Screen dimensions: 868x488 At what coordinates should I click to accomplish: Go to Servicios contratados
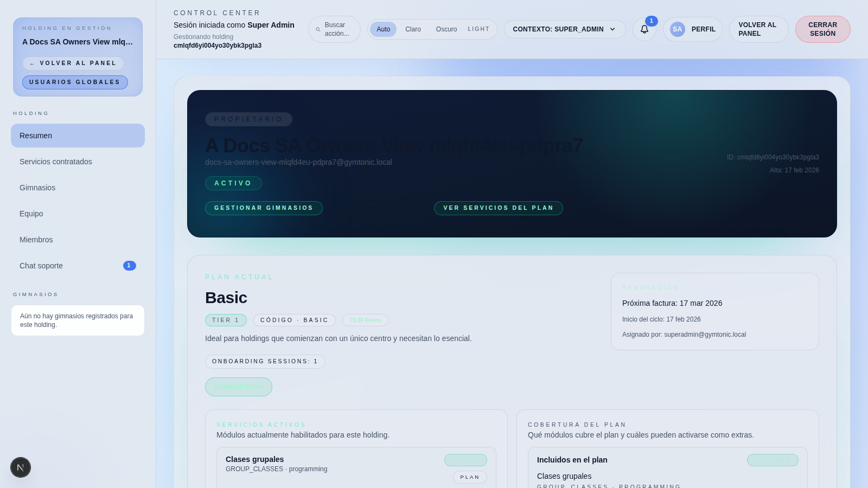pos(56,162)
